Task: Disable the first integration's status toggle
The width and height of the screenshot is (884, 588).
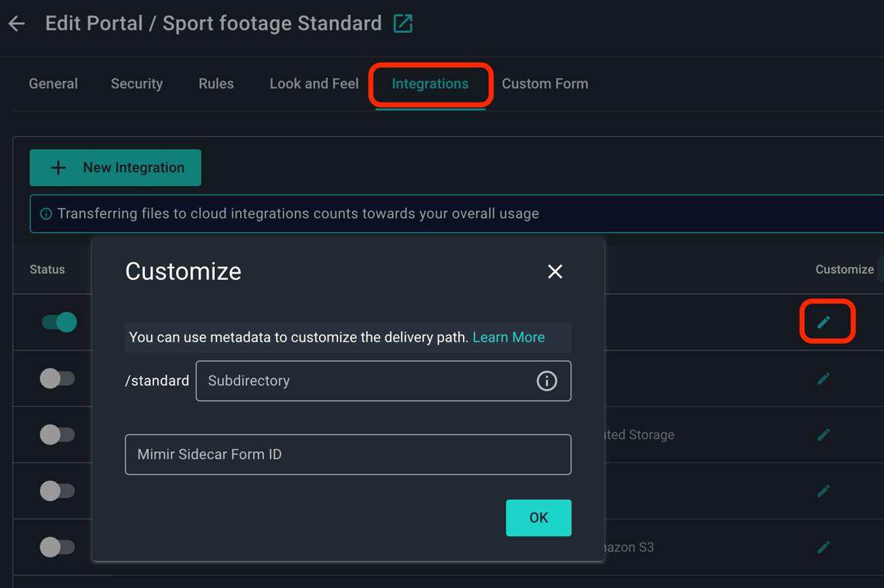Action: pyautogui.click(x=59, y=322)
